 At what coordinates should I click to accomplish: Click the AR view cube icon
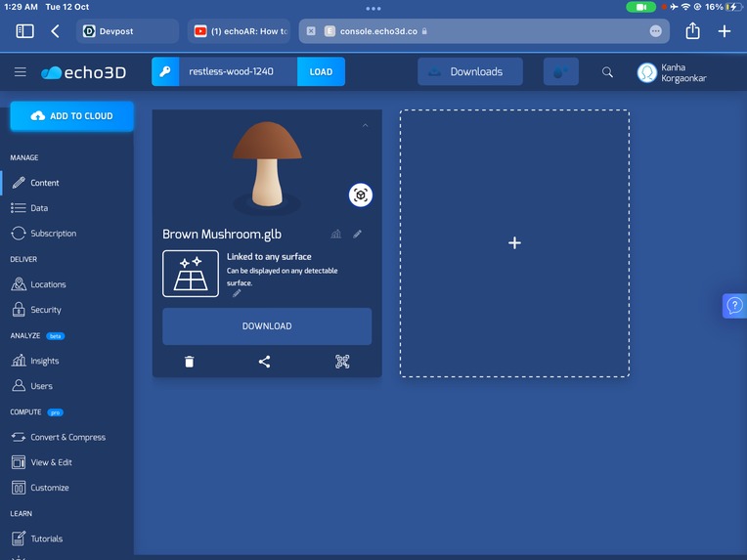click(x=361, y=194)
